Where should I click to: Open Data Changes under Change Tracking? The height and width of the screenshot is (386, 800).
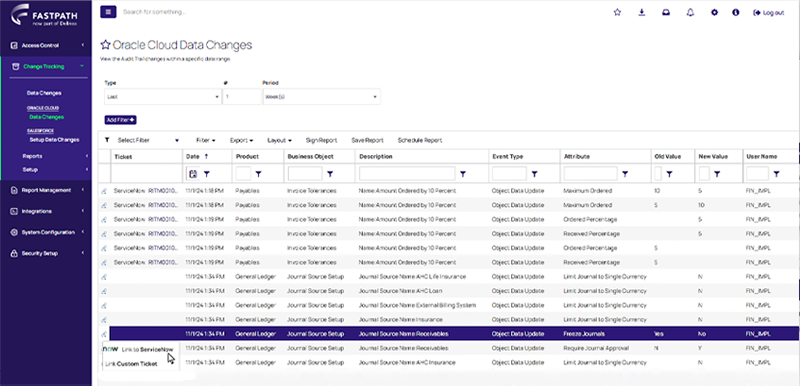coord(44,93)
